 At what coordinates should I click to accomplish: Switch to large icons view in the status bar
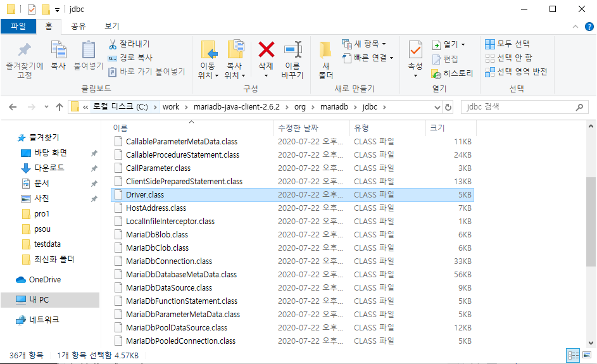(x=587, y=355)
